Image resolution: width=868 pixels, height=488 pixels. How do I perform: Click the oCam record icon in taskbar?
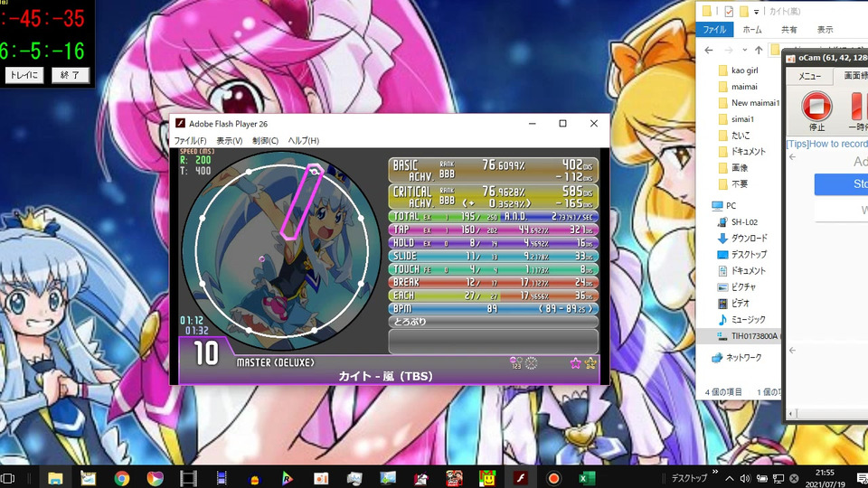coord(553,478)
